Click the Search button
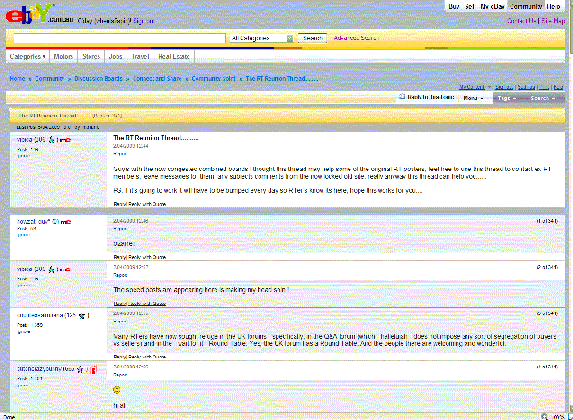Viewport: 573px width, 420px height. pyautogui.click(x=312, y=38)
